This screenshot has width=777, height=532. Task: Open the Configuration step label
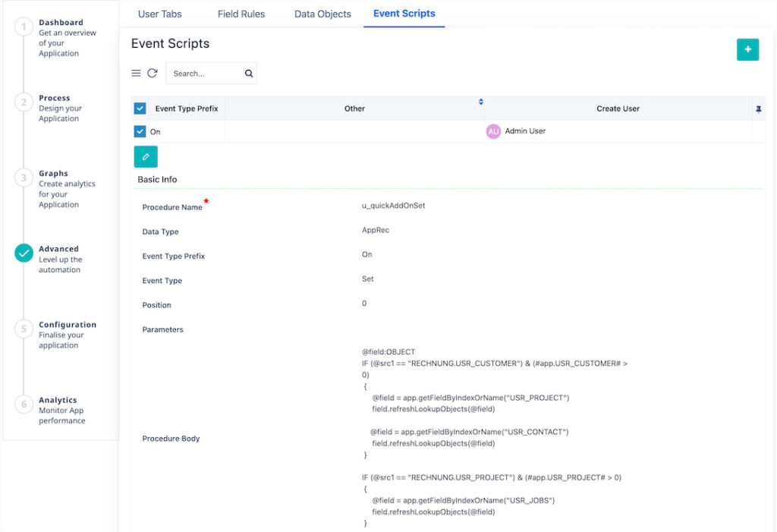pyautogui.click(x=68, y=325)
